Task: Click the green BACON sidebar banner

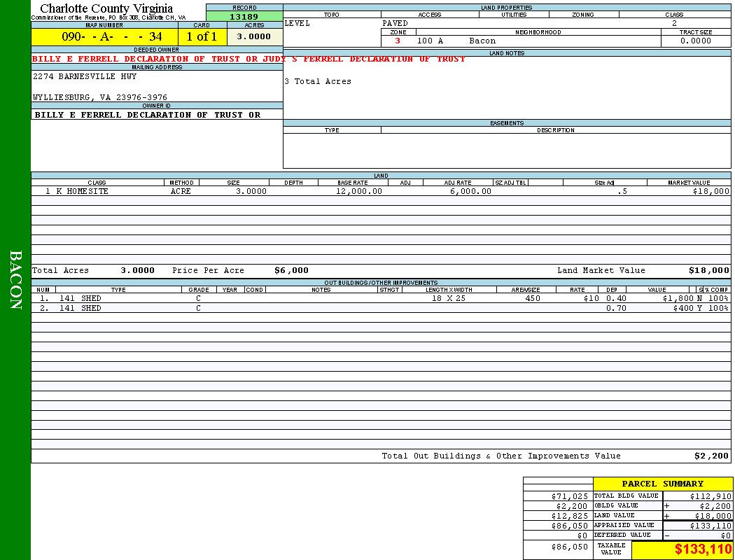Action: tap(15, 280)
